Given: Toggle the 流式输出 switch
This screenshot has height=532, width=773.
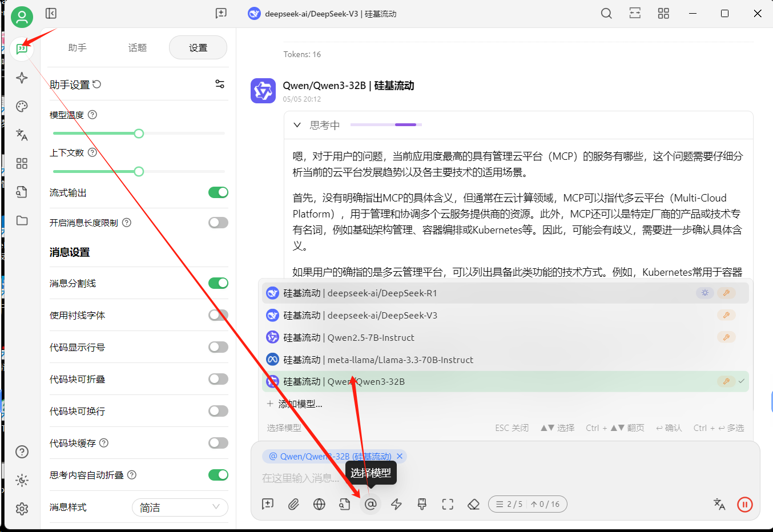Looking at the screenshot, I should [x=218, y=192].
